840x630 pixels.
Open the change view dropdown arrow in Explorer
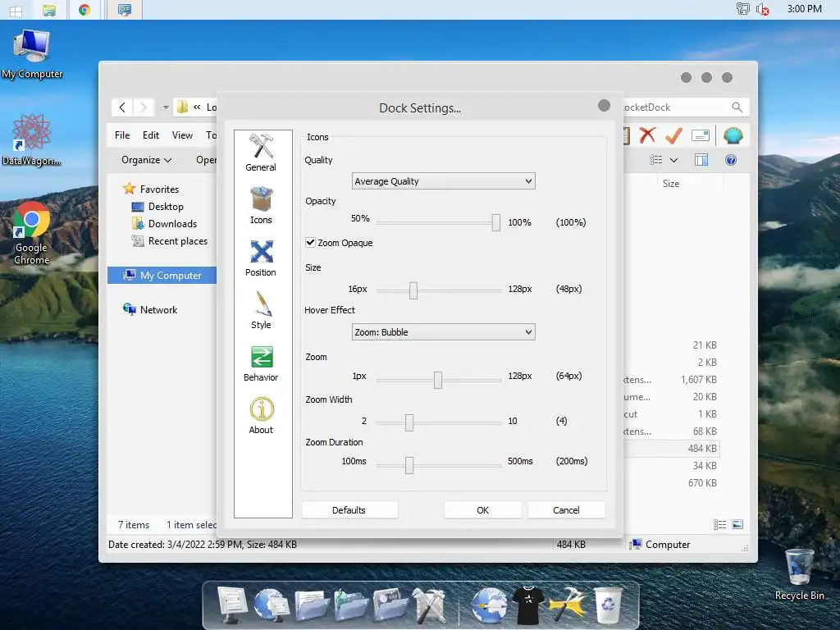[674, 160]
